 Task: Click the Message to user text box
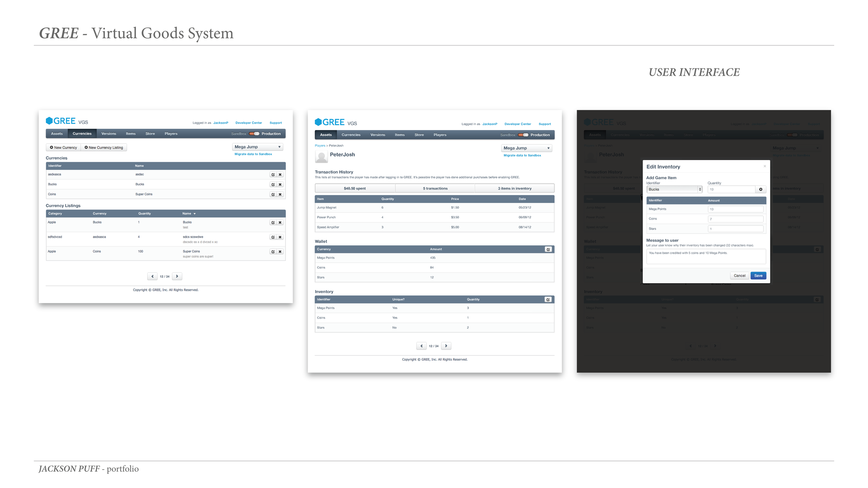click(706, 256)
